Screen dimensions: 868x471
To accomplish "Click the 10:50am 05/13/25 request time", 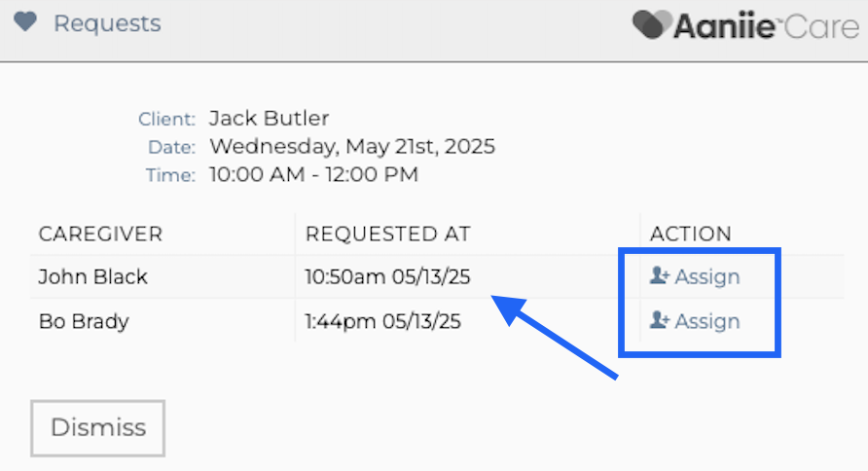I will tap(387, 276).
